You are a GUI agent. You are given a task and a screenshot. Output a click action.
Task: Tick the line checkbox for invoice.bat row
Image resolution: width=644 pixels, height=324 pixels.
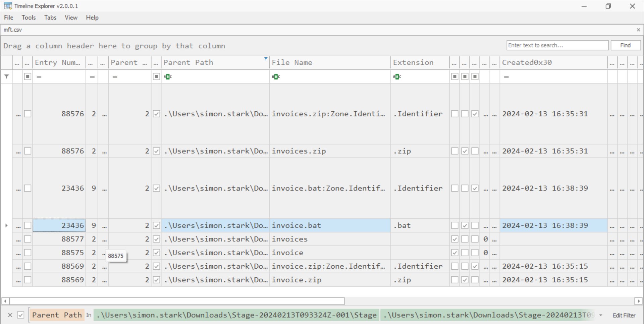(x=28, y=225)
